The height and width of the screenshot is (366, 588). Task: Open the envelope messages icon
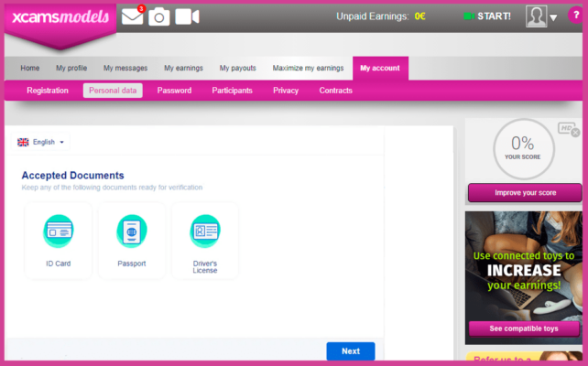click(133, 16)
